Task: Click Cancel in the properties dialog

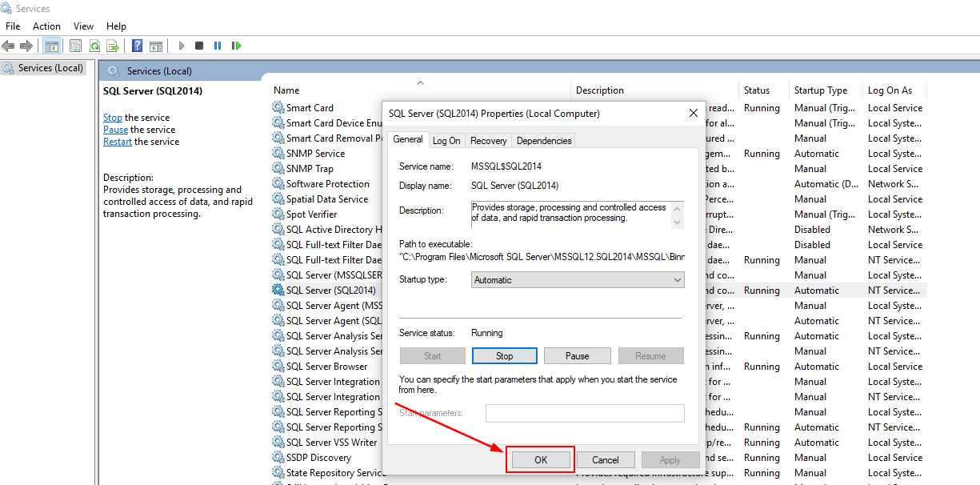Action: pos(606,459)
